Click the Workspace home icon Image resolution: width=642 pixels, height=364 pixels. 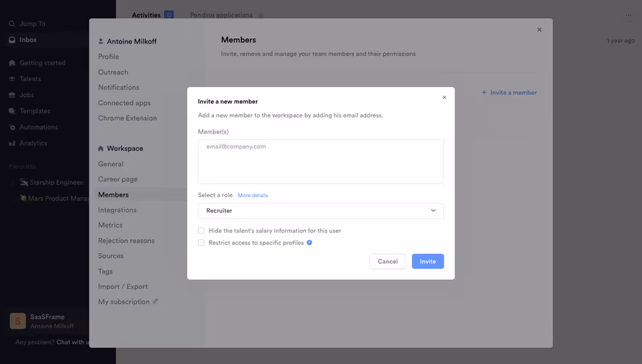click(x=101, y=149)
